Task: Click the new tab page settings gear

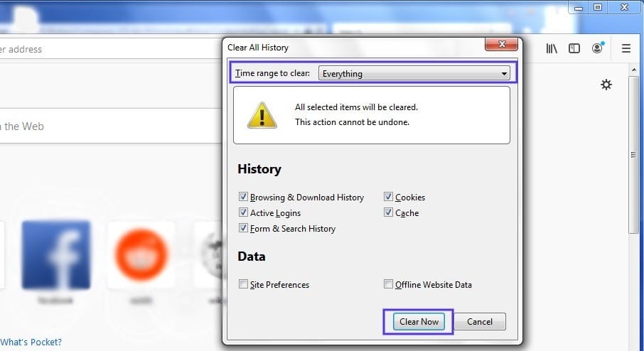Action: coord(606,85)
